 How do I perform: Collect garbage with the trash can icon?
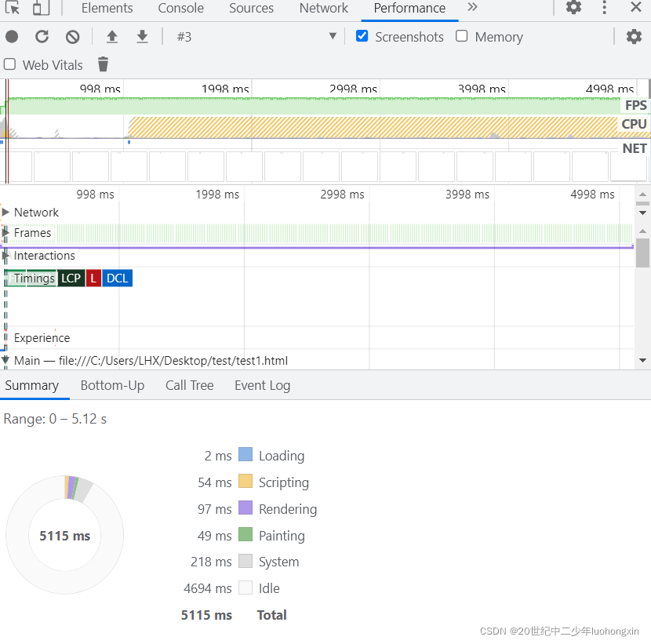pos(103,64)
